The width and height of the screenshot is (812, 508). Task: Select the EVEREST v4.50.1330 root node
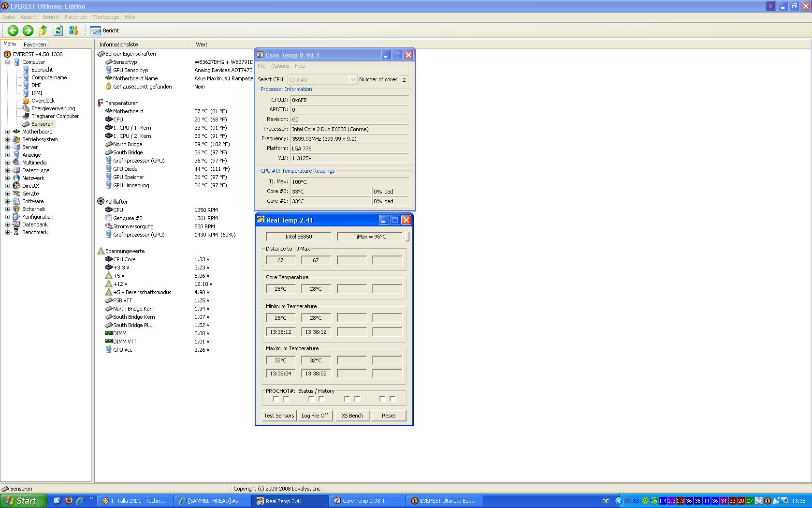[x=38, y=54]
